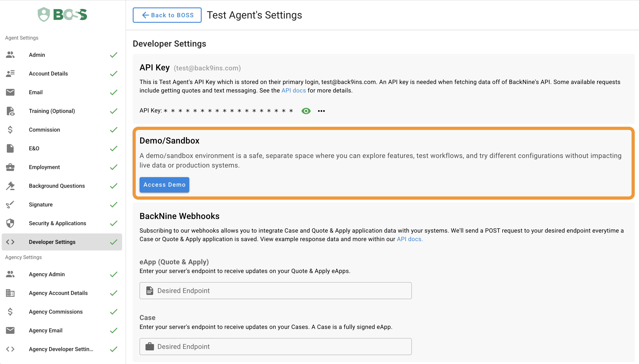Image resolution: width=639 pixels, height=364 pixels.
Task: Click the Agency Account Details building icon
Action: click(x=10, y=293)
